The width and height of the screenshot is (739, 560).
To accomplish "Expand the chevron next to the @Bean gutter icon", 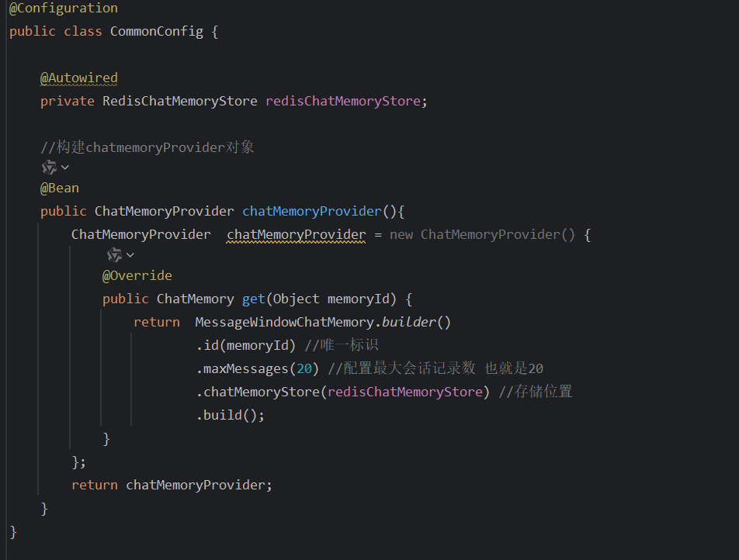I will pos(64,166).
